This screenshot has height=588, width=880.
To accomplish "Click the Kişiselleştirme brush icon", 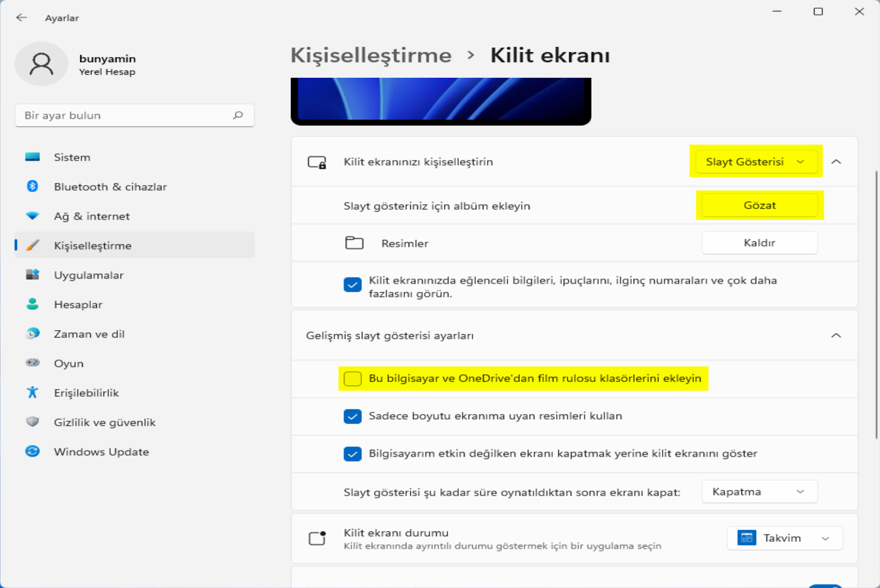I will (32, 245).
